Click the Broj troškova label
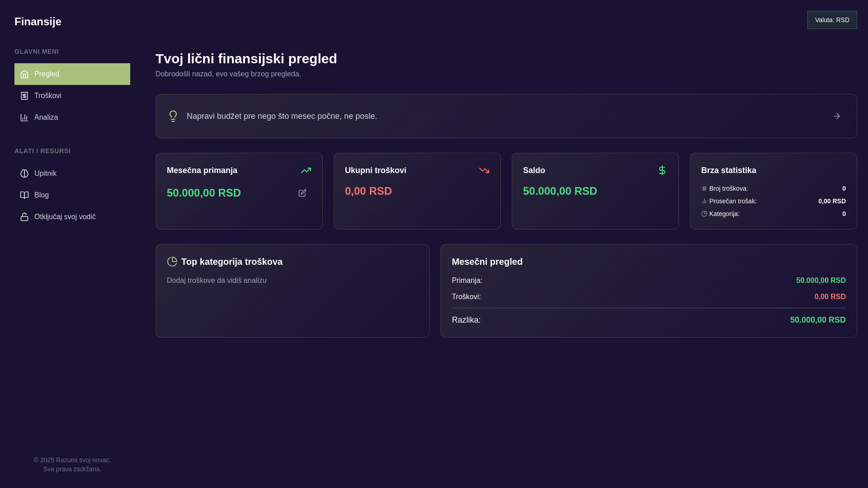Image resolution: width=868 pixels, height=488 pixels. 729,188
